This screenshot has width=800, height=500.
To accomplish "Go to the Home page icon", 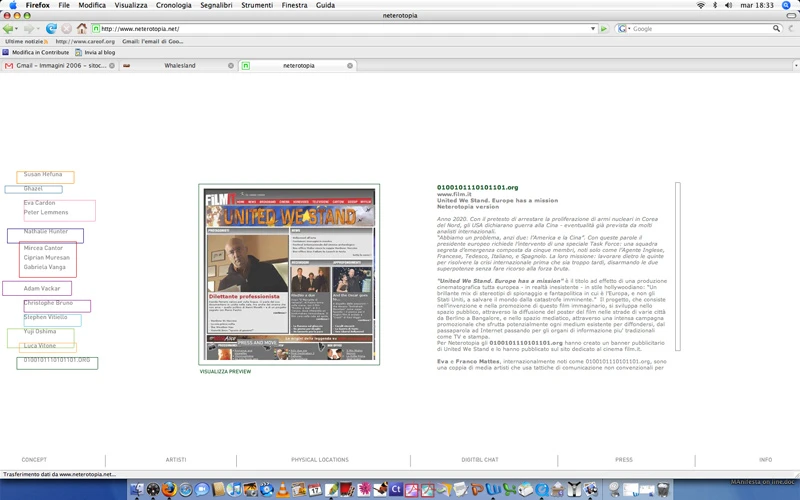I will pos(82,29).
